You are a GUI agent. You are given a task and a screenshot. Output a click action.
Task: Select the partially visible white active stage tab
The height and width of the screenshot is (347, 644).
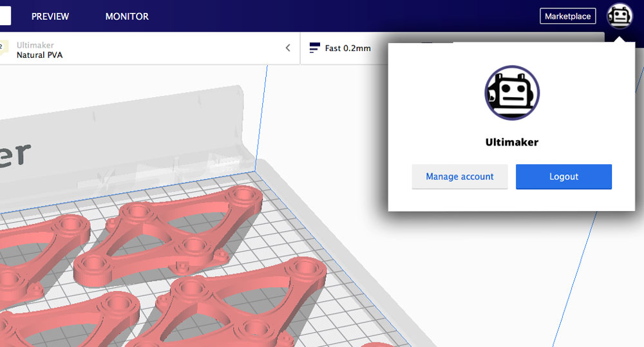pos(5,16)
